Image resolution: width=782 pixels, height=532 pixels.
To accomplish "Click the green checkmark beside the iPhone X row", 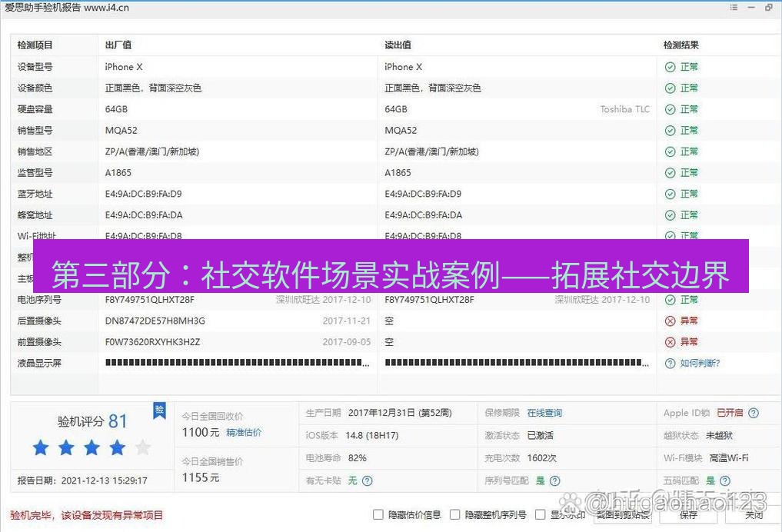I will tap(670, 67).
